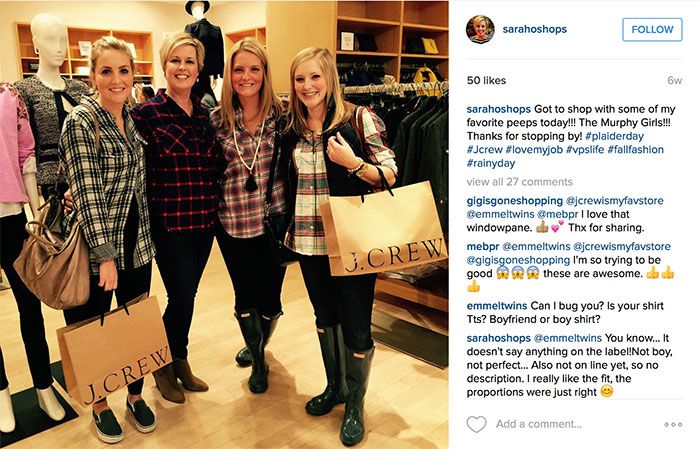Open the #lovemyjob hashtag
700x449 pixels.
[534, 150]
